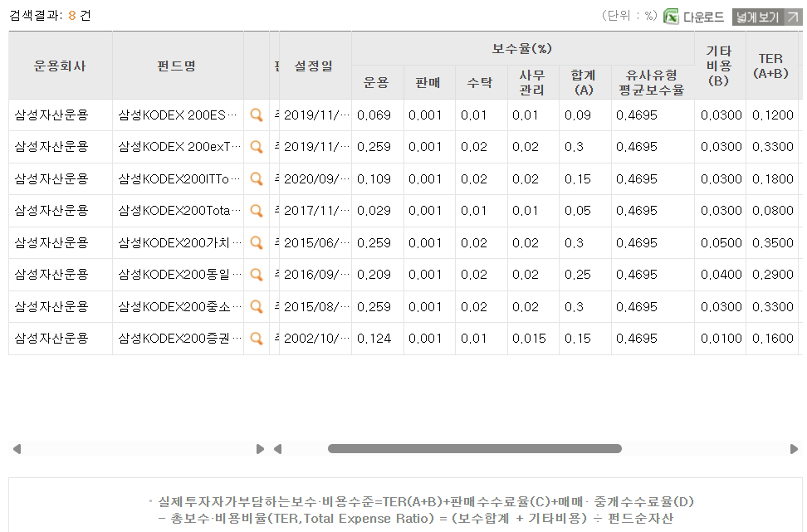Click 기타비용 value 0.0400
The image size is (807, 532).
coord(721,275)
